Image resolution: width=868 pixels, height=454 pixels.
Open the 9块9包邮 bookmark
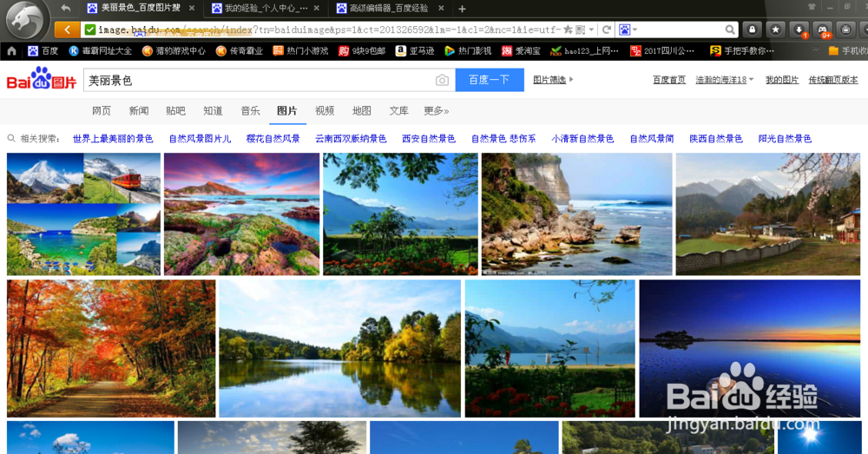(x=362, y=51)
